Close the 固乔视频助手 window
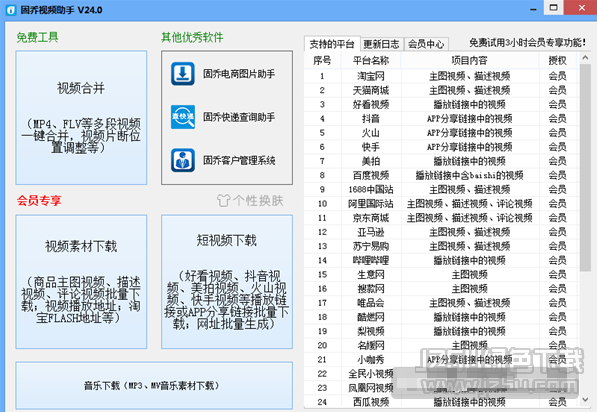Viewport: 597px width, 412px height. [x=581, y=8]
